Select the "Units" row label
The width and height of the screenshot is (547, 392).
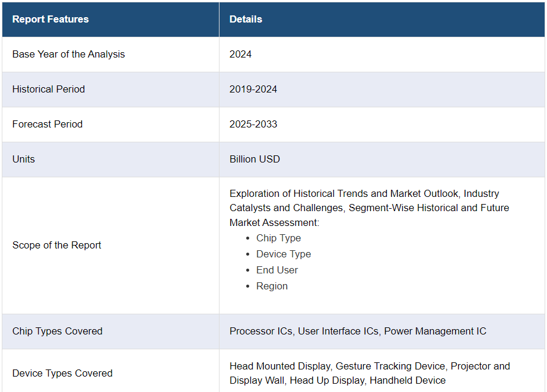[x=24, y=159]
